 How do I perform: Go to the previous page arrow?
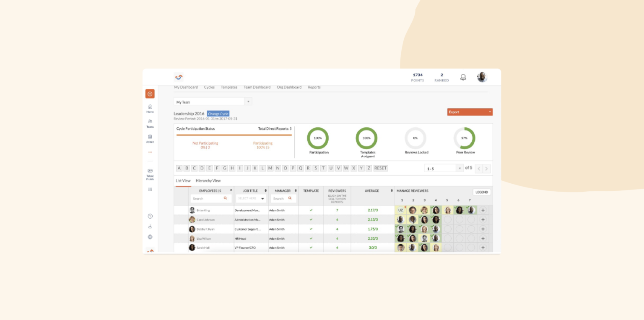pos(479,169)
